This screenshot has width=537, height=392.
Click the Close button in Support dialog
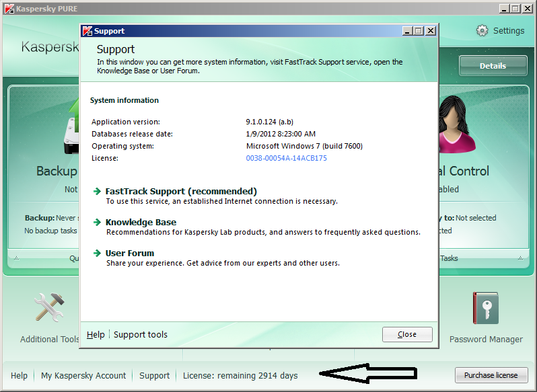tap(407, 334)
